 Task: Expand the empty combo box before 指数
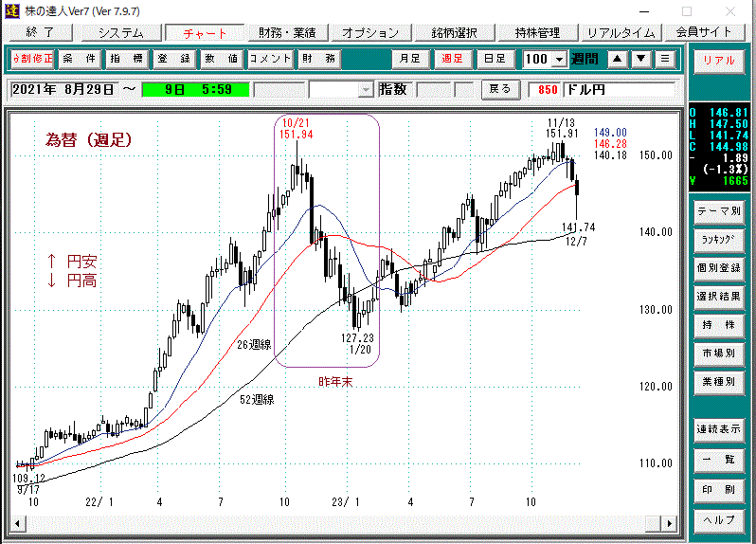pyautogui.click(x=366, y=90)
